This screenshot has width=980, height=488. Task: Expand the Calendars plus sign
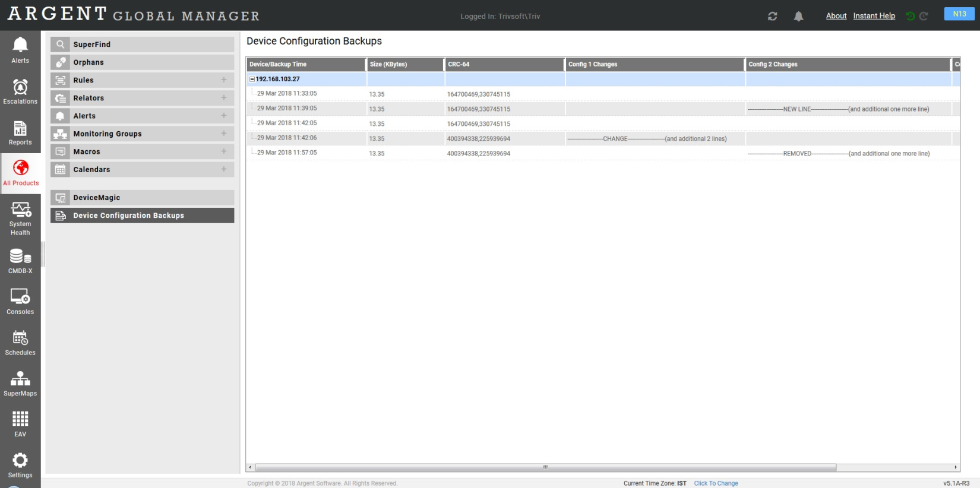[x=224, y=169]
